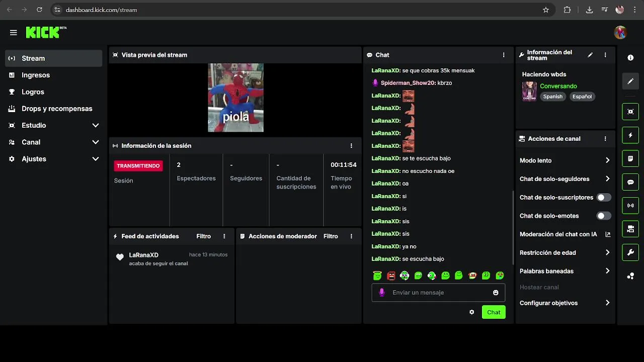This screenshot has width=644, height=362.
Task: Reload the page in browser
Action: [x=39, y=10]
